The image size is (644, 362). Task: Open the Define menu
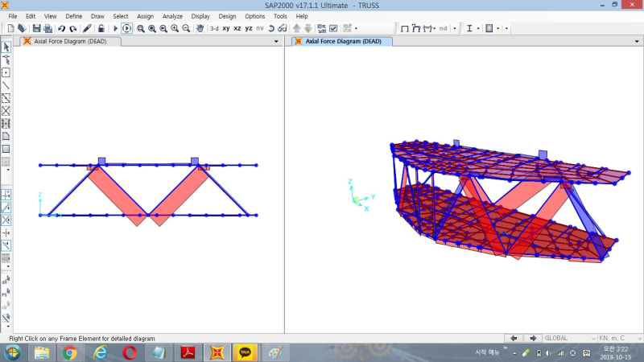(x=74, y=16)
